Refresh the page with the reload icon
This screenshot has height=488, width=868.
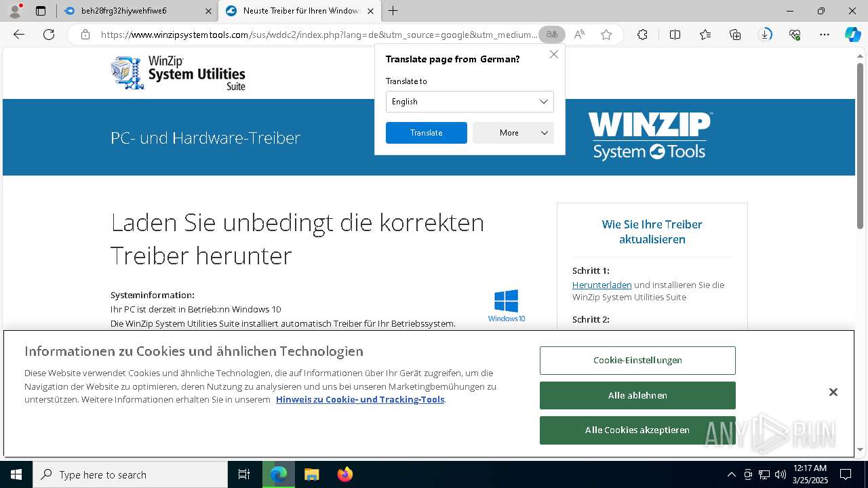click(49, 35)
